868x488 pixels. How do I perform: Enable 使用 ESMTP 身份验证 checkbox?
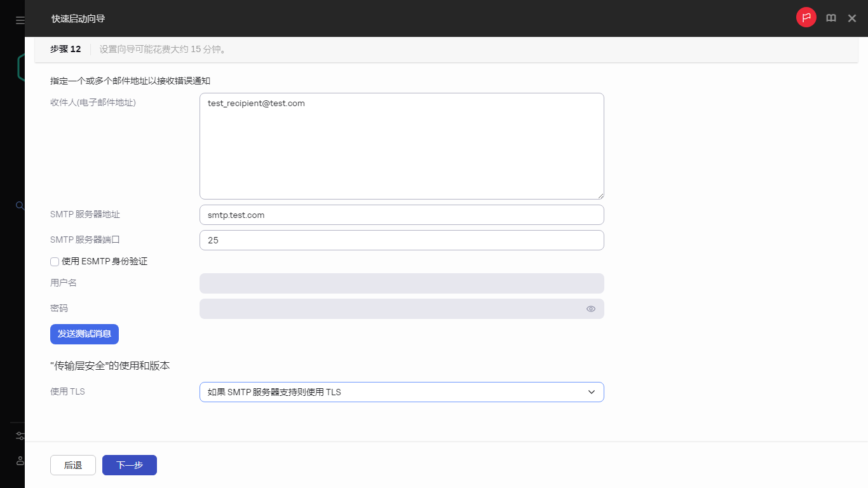[55, 262]
